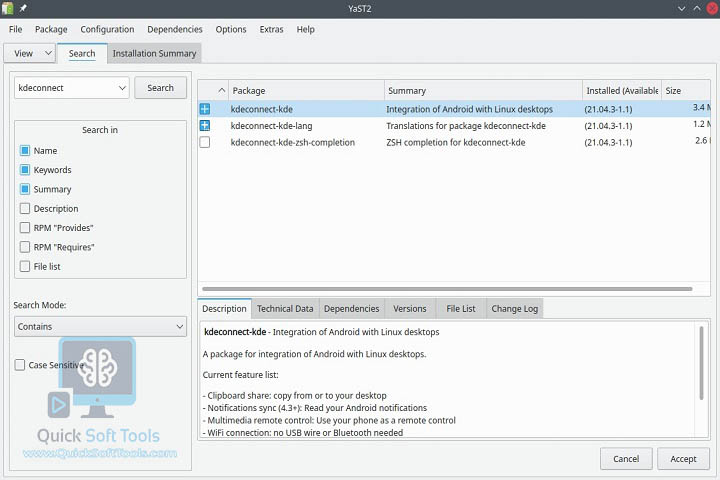Switch to Installation Summary tab

[x=154, y=53]
